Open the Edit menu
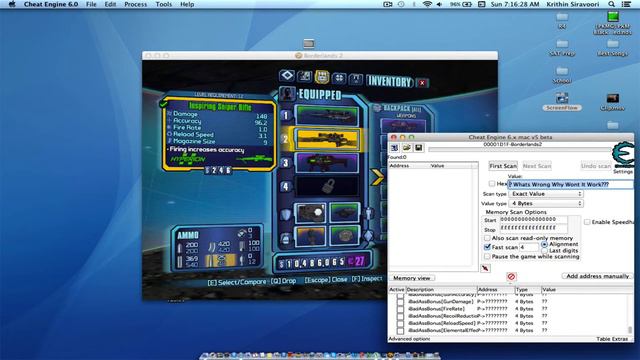Screen dimensions: 640x360 110,4
